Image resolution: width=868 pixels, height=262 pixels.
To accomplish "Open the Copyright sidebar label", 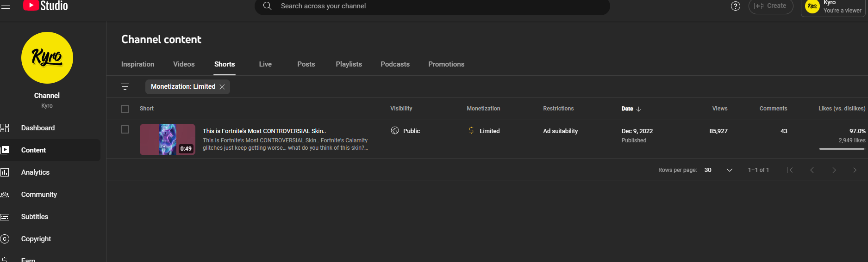I will [36, 239].
